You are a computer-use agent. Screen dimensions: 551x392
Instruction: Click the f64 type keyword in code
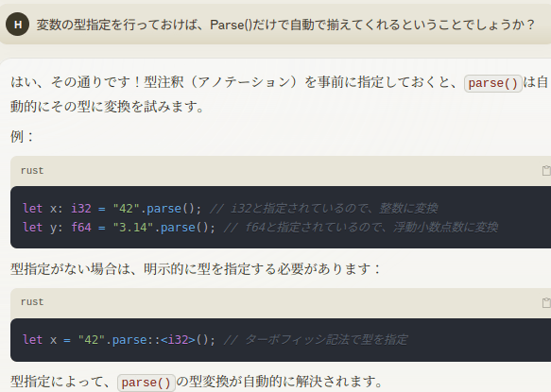(x=81, y=228)
